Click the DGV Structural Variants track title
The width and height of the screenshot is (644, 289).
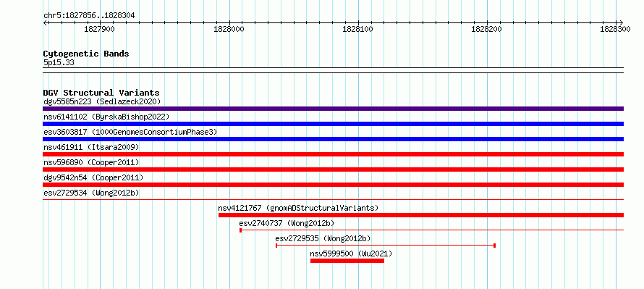coord(101,93)
